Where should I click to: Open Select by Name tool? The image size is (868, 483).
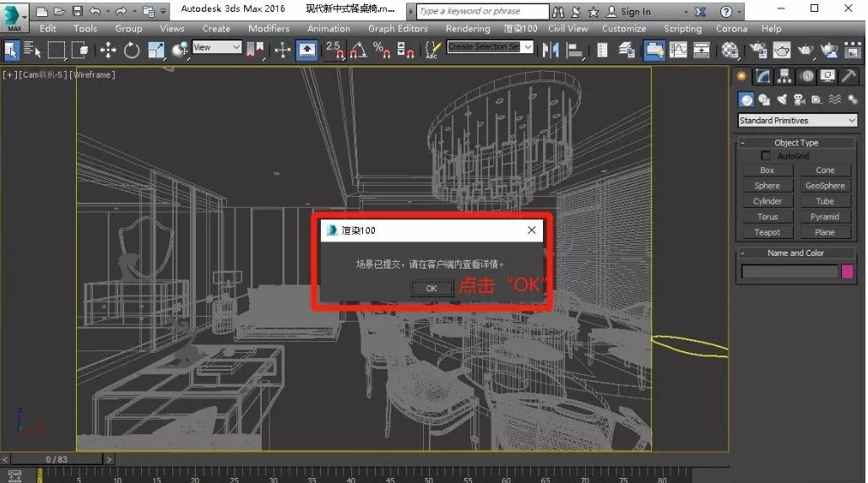click(32, 51)
